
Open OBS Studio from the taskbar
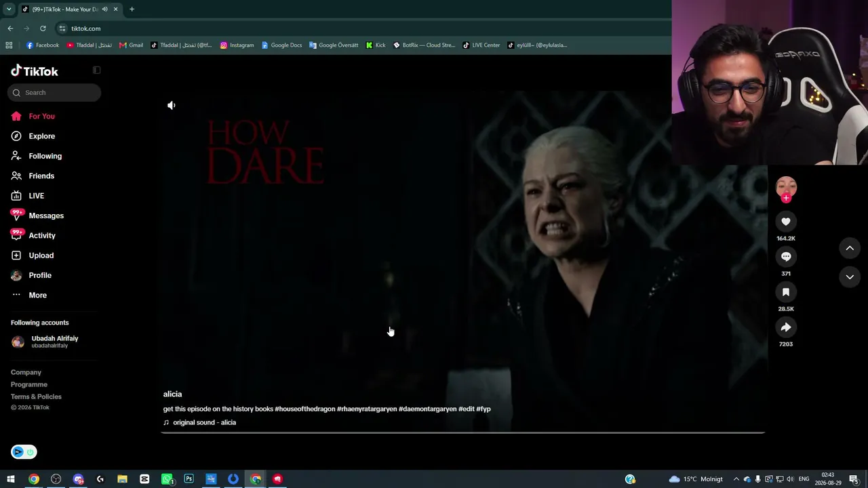(56, 479)
